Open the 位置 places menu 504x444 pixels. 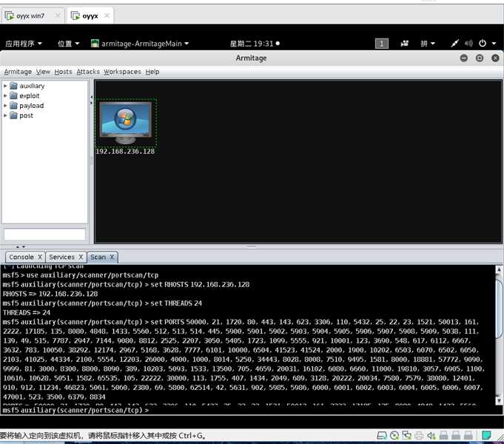68,44
